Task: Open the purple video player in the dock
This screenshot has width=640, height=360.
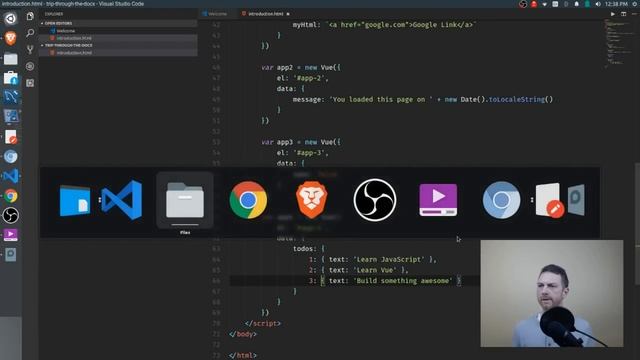Action: tap(11, 235)
